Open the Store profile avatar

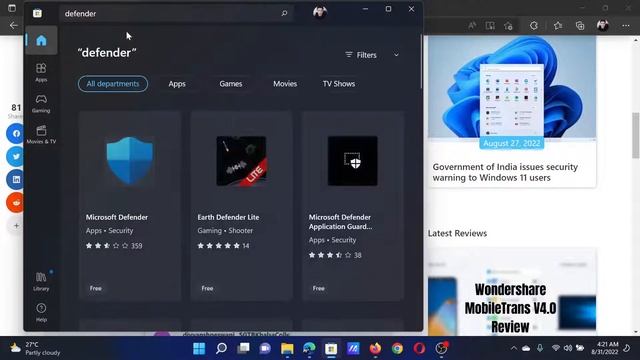coord(320,13)
